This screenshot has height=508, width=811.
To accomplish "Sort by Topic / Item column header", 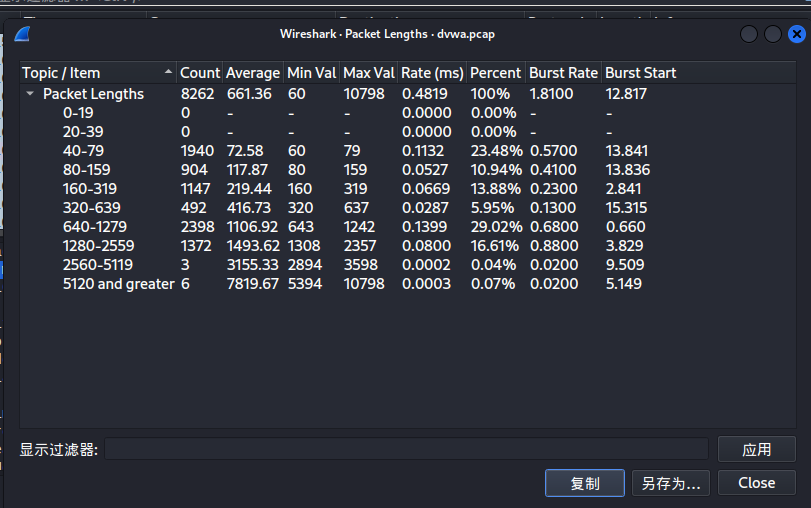I will coord(98,73).
